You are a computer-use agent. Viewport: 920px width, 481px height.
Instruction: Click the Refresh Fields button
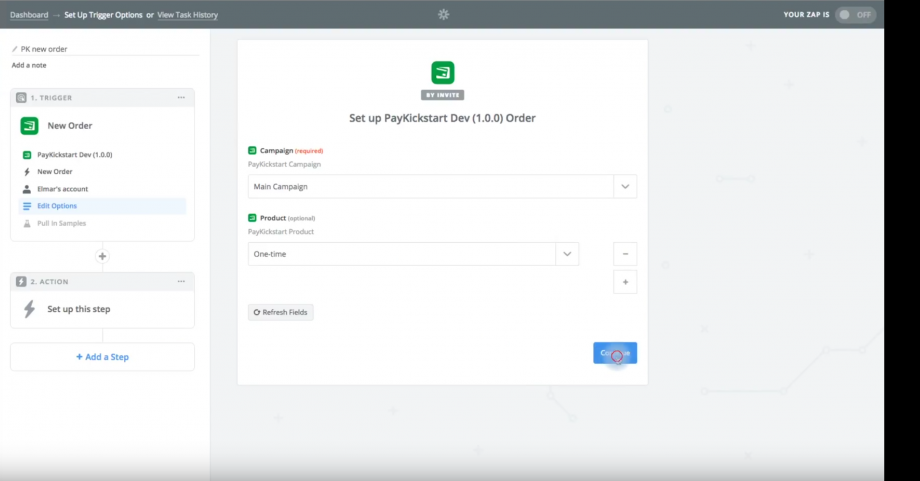280,312
